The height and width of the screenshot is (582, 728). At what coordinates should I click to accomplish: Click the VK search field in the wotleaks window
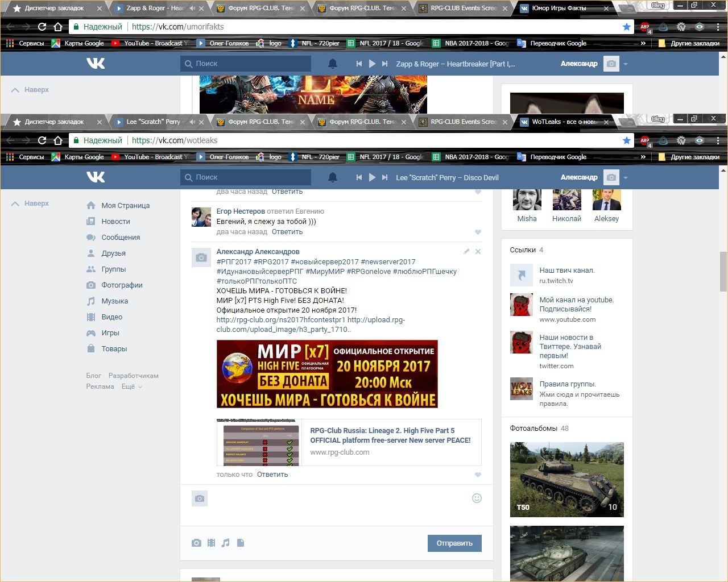[246, 177]
